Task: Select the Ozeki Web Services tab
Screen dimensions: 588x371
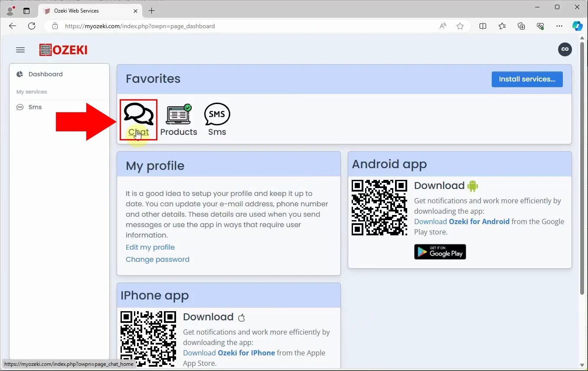Action: click(90, 11)
